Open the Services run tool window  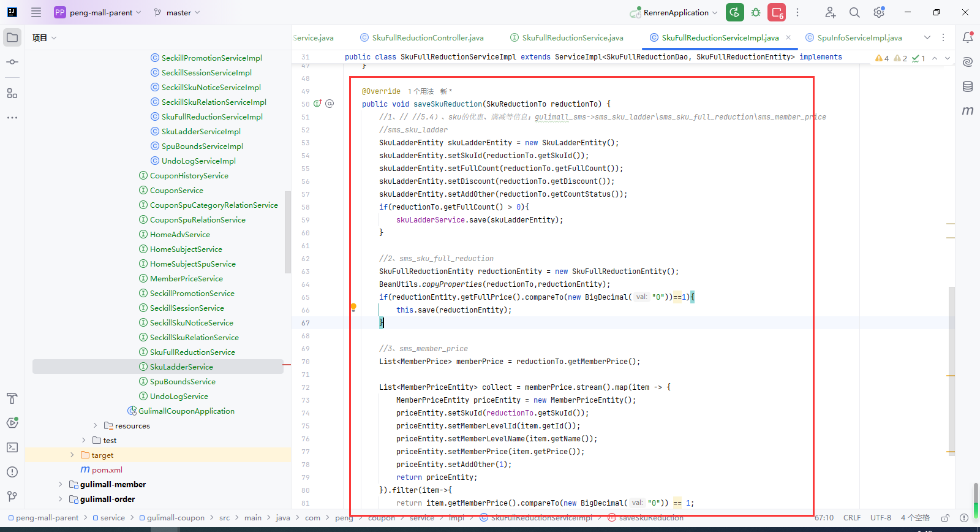(12, 423)
